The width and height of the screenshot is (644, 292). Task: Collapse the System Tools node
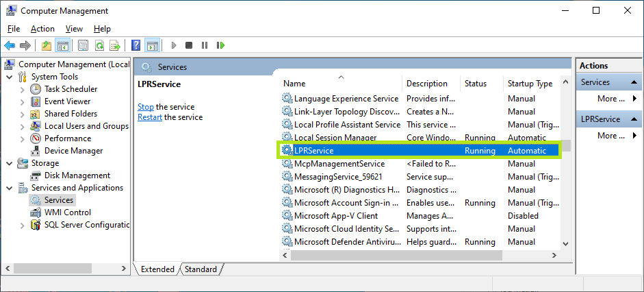point(10,77)
